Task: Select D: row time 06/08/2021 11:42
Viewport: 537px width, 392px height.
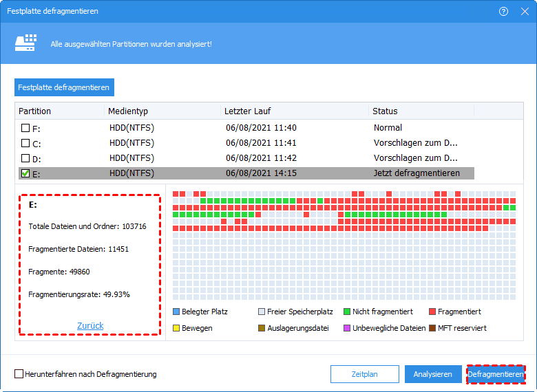Action: [x=261, y=158]
